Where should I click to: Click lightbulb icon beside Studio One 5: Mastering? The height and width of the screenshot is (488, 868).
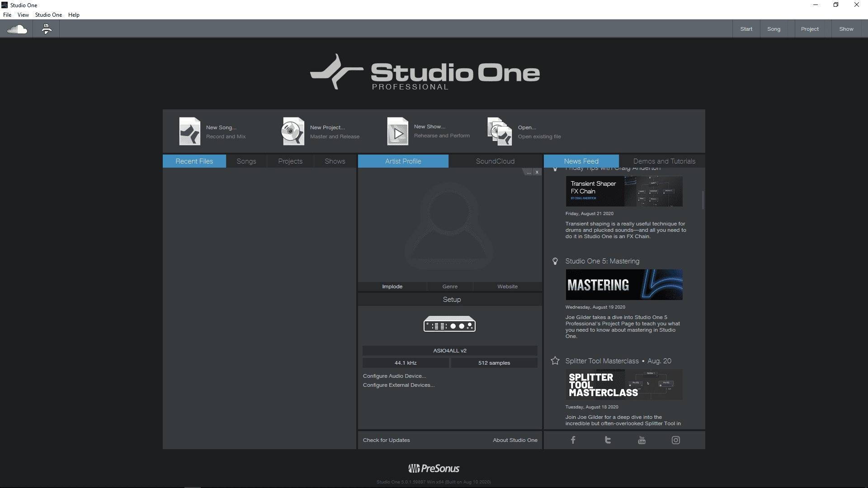coord(555,261)
